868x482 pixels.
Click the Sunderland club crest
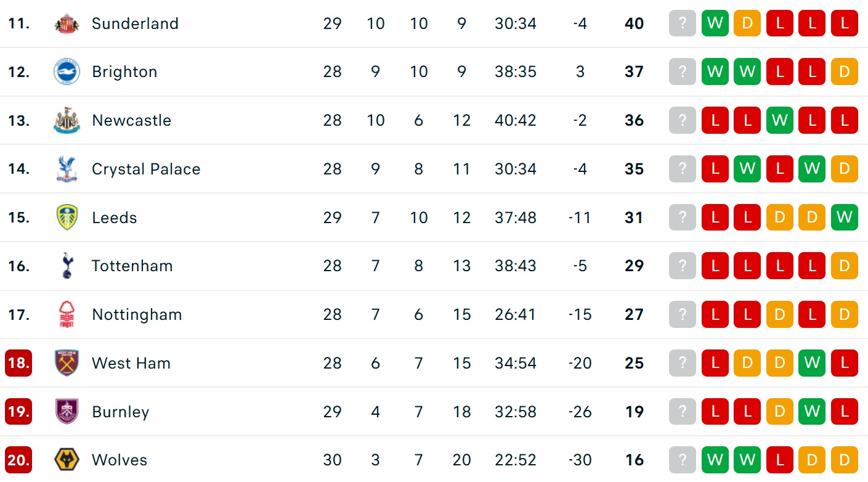[67, 23]
